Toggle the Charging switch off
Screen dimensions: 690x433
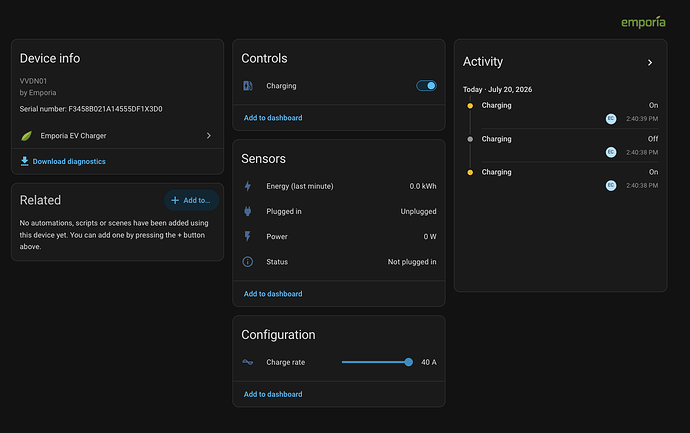(426, 86)
